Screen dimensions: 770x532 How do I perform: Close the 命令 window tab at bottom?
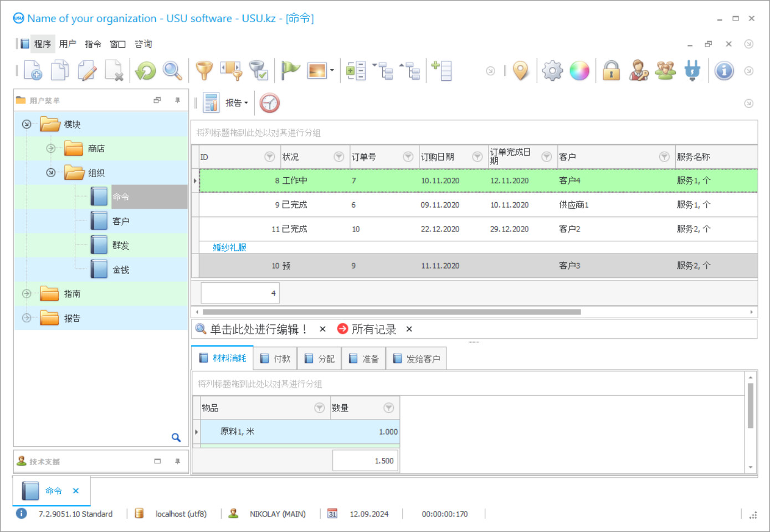[76, 490]
